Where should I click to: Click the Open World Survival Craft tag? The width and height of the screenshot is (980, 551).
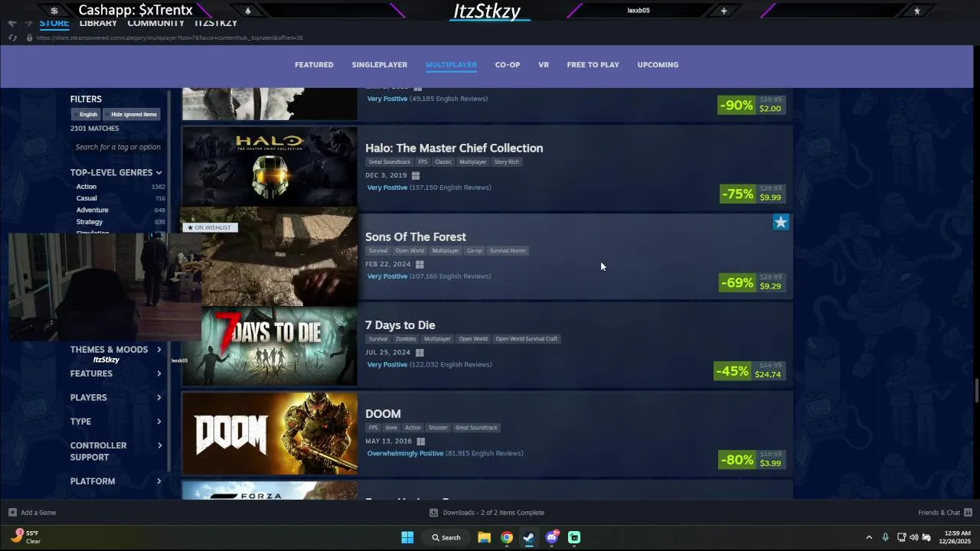pos(526,339)
